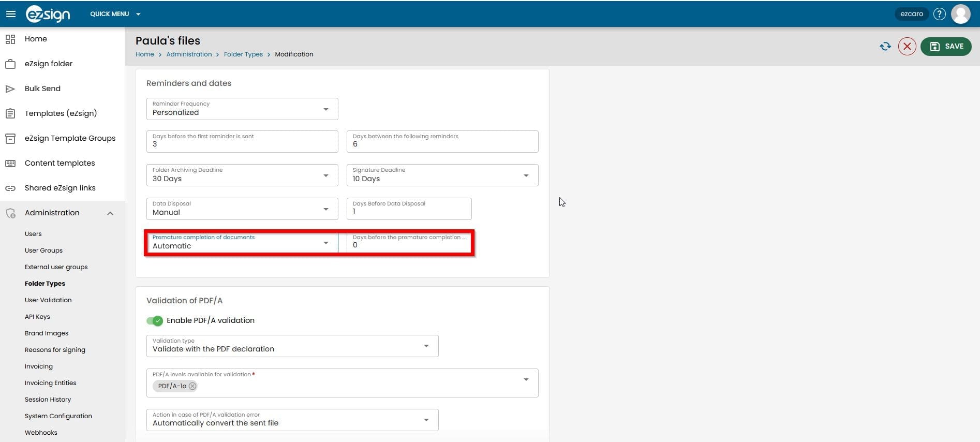Click the SAVE button

point(945,47)
